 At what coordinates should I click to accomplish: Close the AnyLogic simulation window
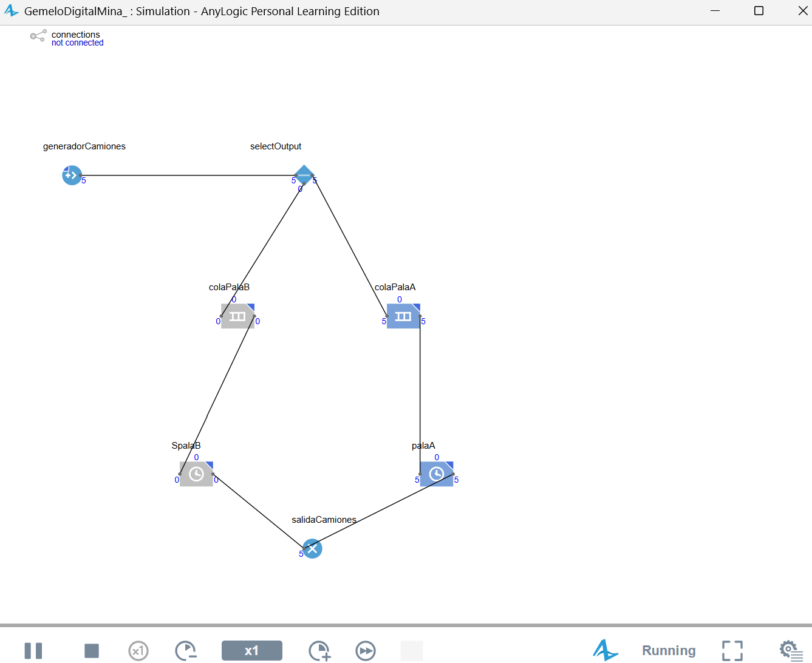click(x=802, y=11)
